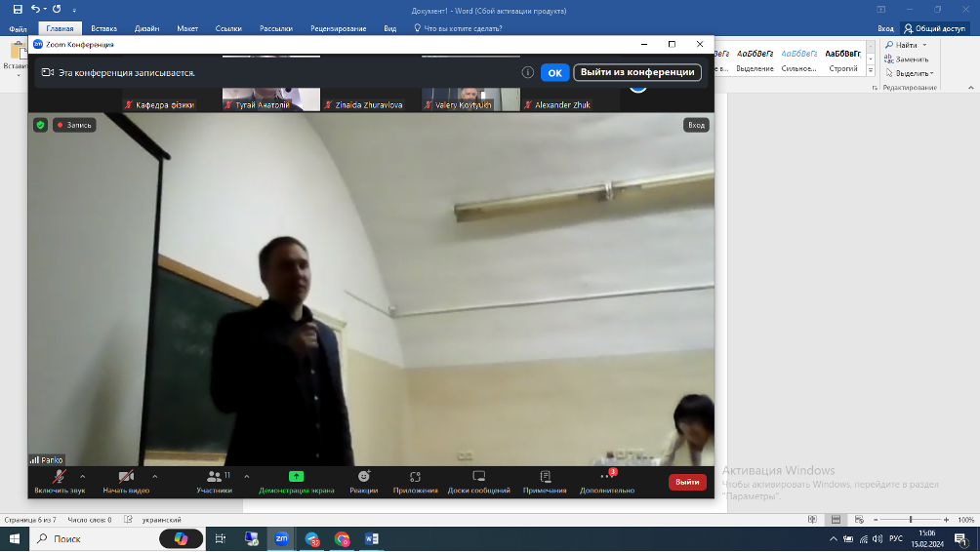
Task: Open Доски сообщений whiteboards
Action: click(478, 481)
